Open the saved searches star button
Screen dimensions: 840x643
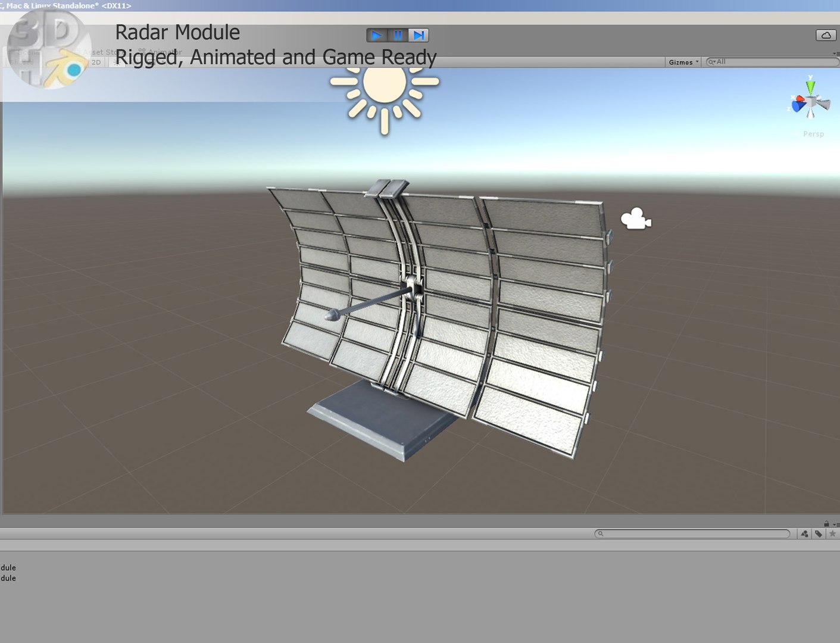click(x=832, y=533)
